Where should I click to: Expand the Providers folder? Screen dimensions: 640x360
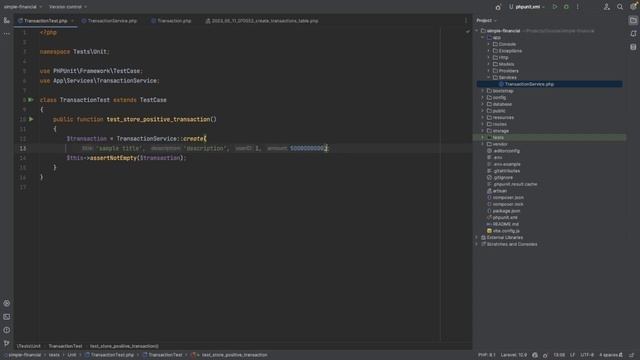point(489,71)
